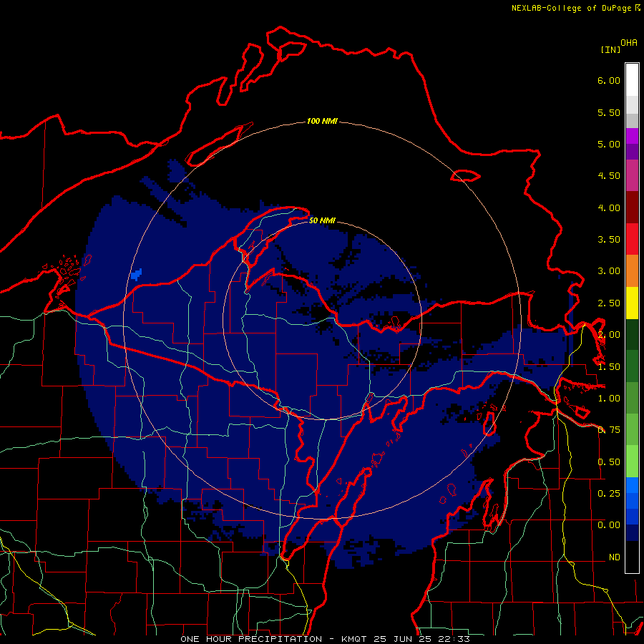Click the small light-blue precipitation patch on map
The height and width of the screenshot is (644, 644).
[x=137, y=274]
